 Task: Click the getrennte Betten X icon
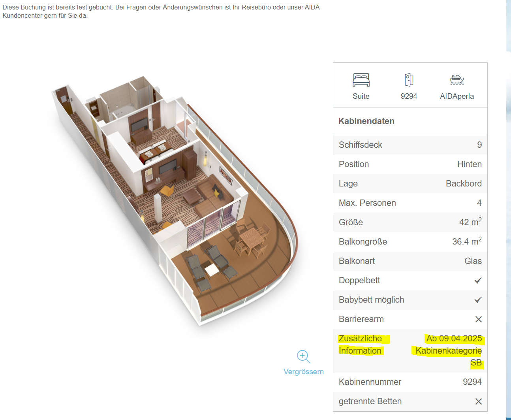(x=478, y=401)
